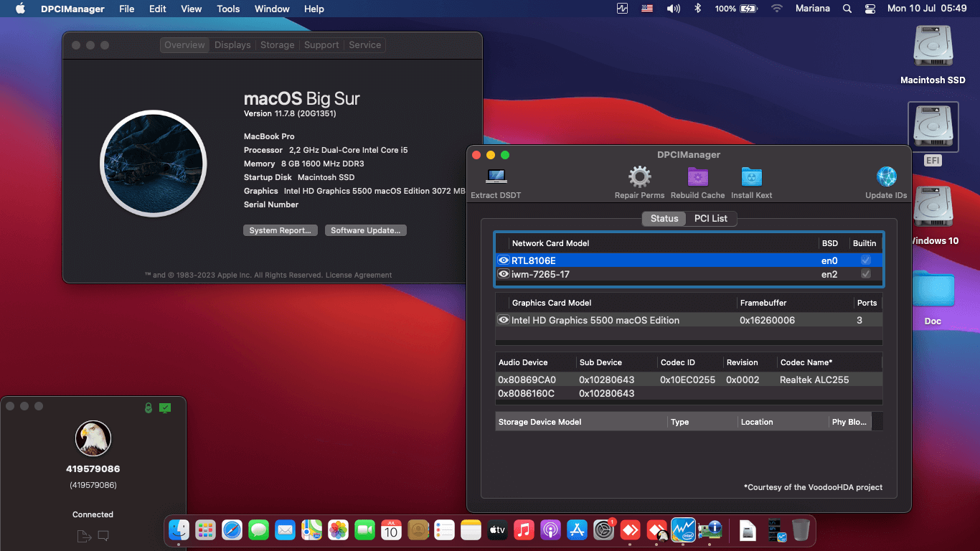Open Mail from the dock
This screenshot has height=551, width=980.
(x=285, y=530)
